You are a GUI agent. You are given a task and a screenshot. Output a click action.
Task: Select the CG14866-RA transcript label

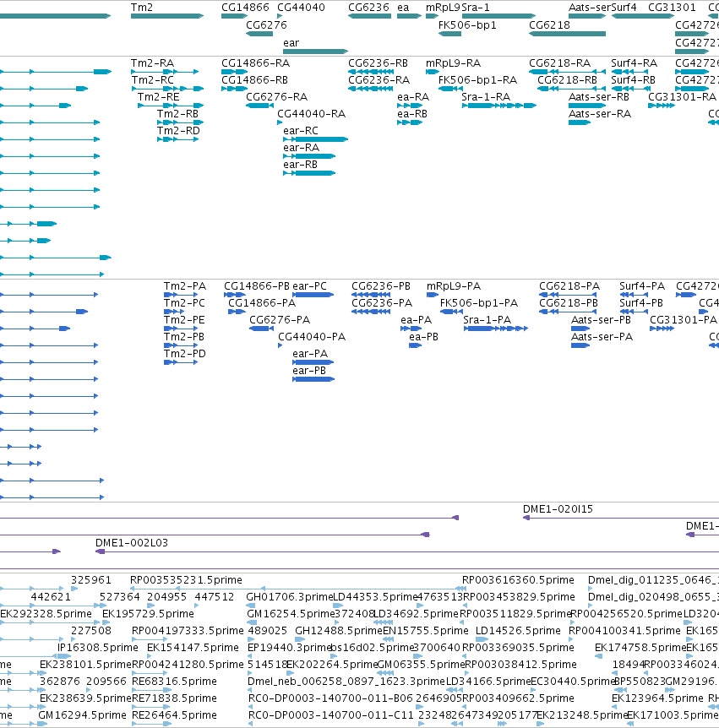[x=255, y=63]
